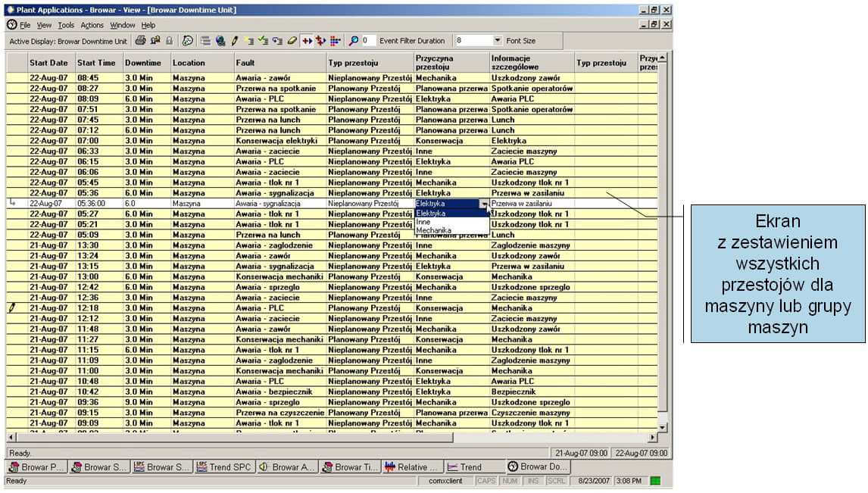Open the Actions menu

(x=92, y=25)
